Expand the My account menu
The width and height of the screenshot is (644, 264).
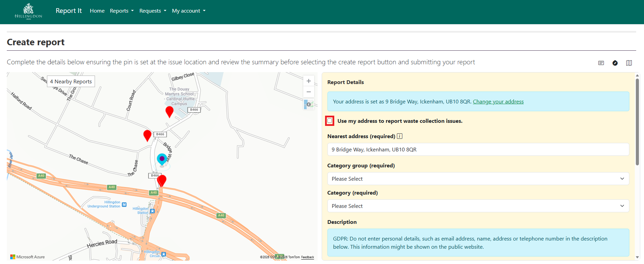pyautogui.click(x=189, y=11)
